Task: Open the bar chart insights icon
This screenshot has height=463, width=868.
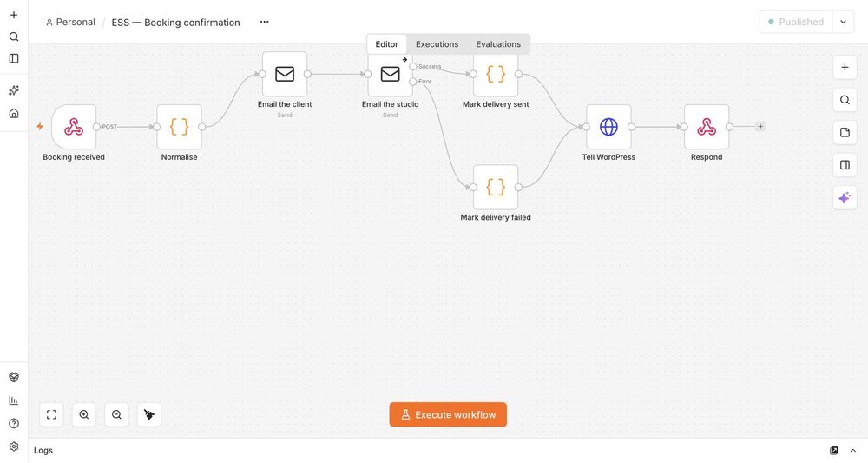Action: click(x=14, y=400)
